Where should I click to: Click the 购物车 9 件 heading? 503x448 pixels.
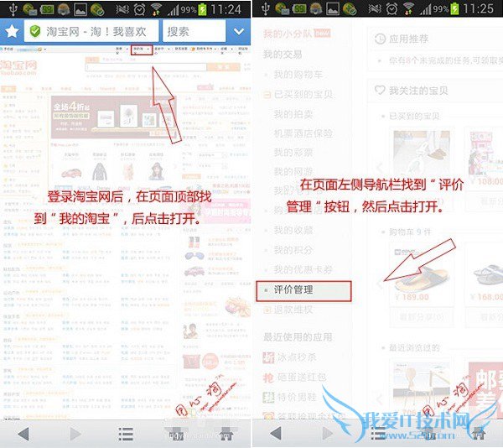click(410, 232)
